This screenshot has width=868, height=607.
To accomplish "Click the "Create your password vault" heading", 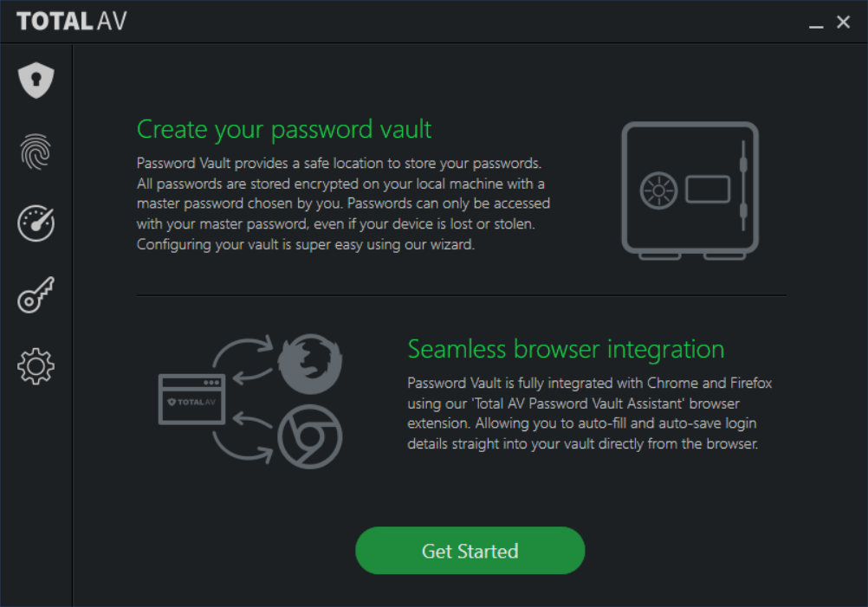I will pyautogui.click(x=284, y=130).
